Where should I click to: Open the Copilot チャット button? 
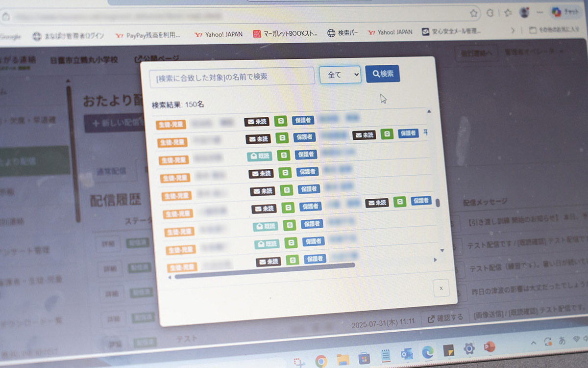(565, 11)
